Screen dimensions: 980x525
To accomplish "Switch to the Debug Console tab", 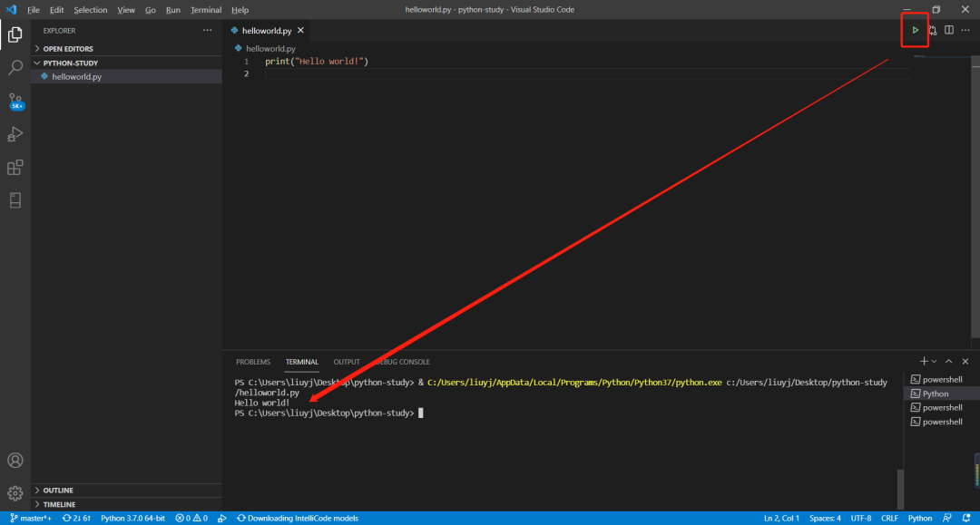I will click(x=402, y=362).
